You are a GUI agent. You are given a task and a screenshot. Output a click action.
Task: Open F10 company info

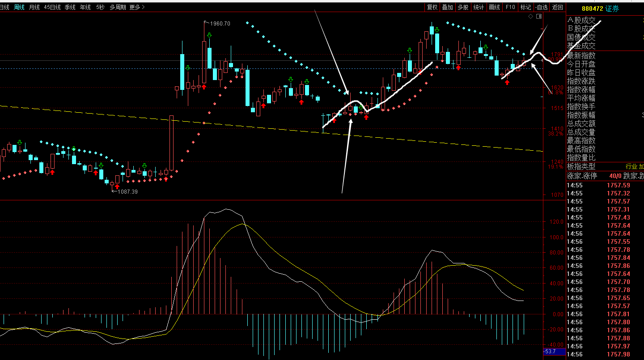510,7
